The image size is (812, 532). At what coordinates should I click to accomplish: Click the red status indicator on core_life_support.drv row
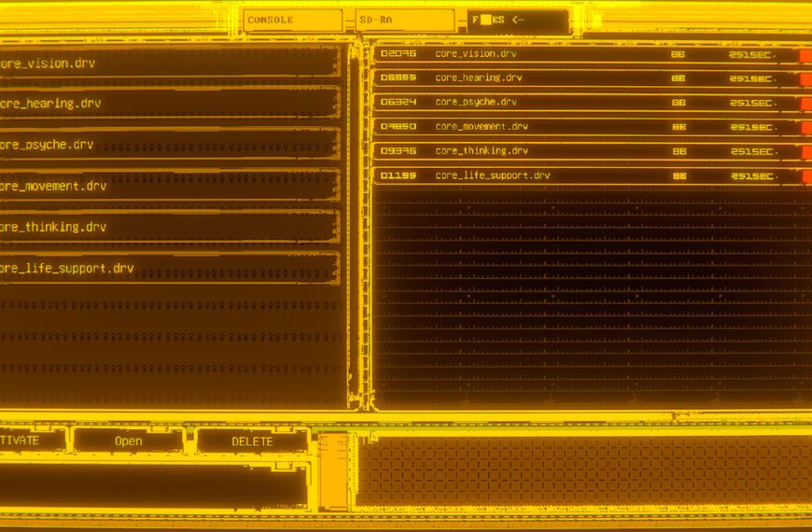pos(805,176)
